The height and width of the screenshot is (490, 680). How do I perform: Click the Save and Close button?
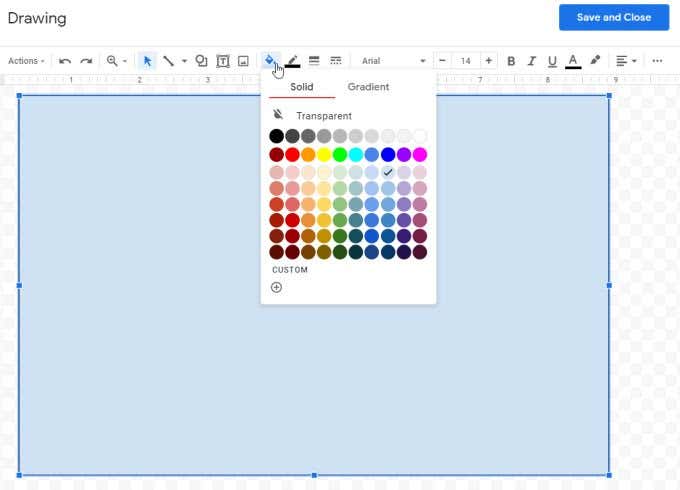pos(614,17)
